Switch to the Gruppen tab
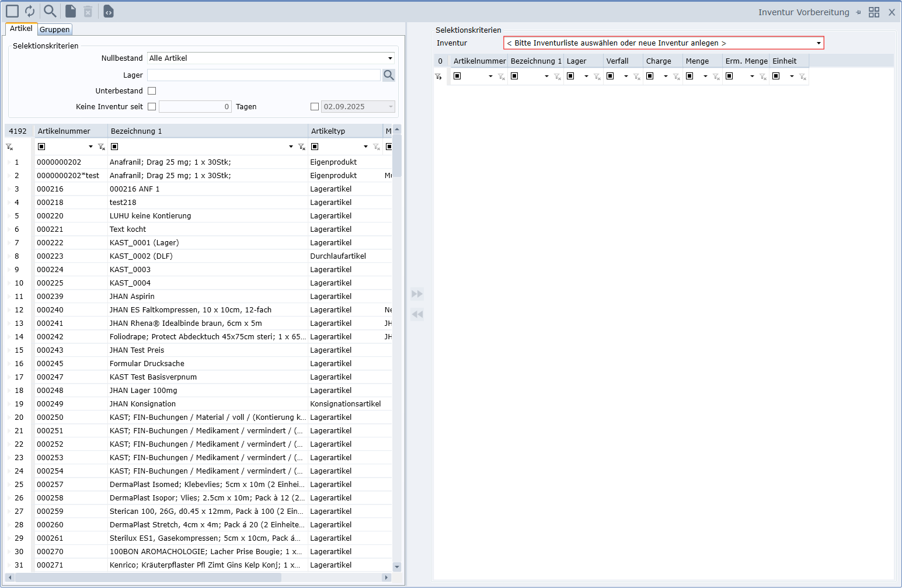Screen dimensions: 902x588 tap(55, 29)
